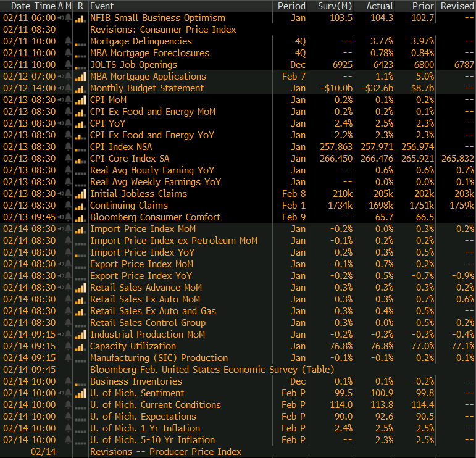Click the Surv(M) column header
The width and height of the screenshot is (476, 458).
(x=335, y=6)
